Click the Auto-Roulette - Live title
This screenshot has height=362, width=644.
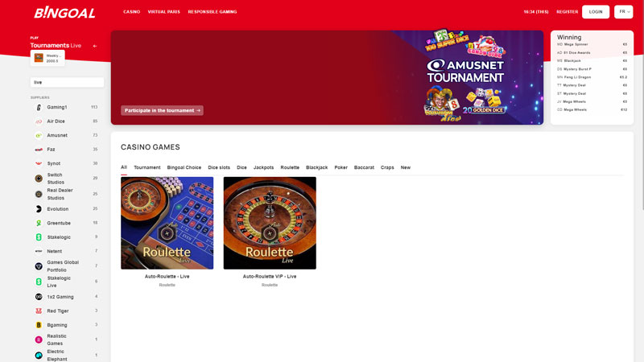(x=167, y=276)
